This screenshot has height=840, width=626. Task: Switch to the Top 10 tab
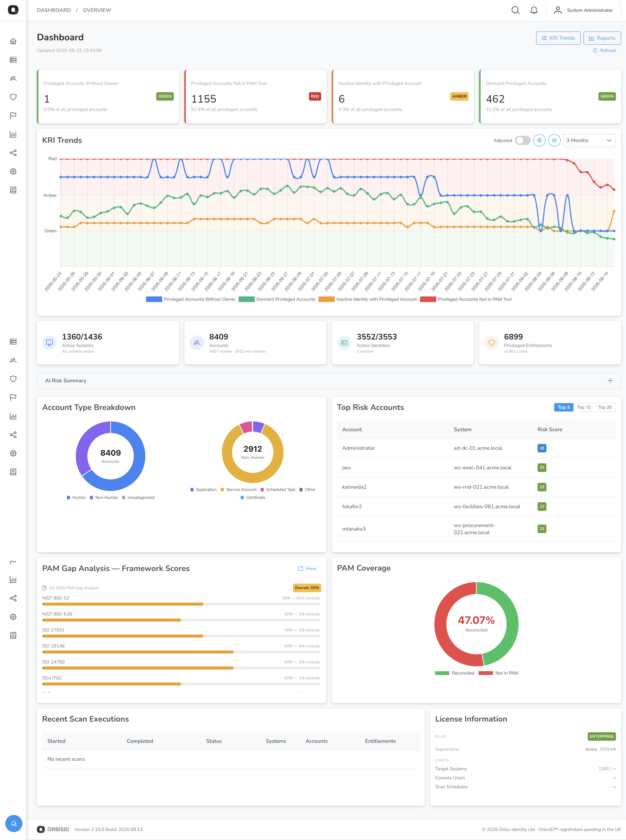[584, 407]
